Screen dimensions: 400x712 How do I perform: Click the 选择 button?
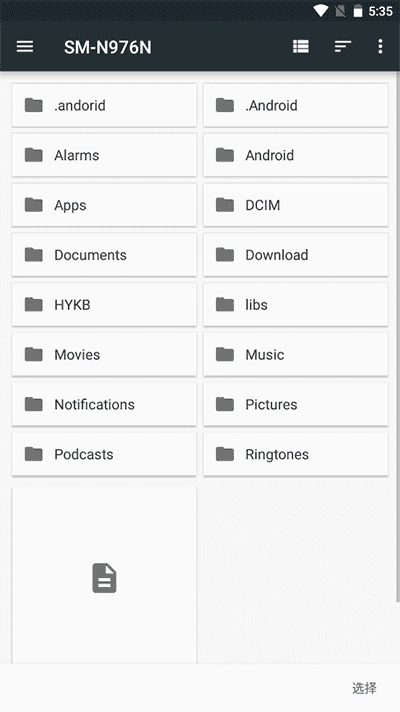click(x=364, y=688)
